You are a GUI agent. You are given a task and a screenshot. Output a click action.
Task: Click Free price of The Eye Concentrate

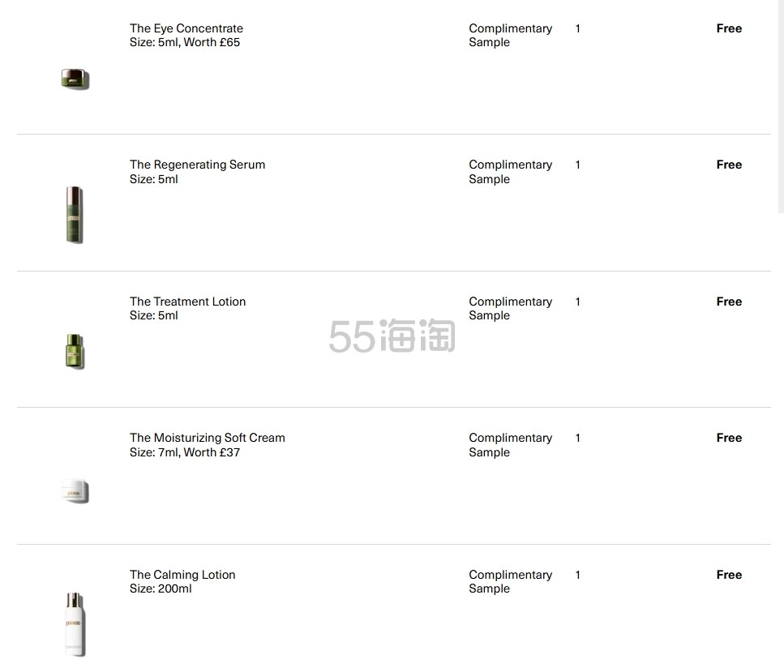tap(729, 28)
